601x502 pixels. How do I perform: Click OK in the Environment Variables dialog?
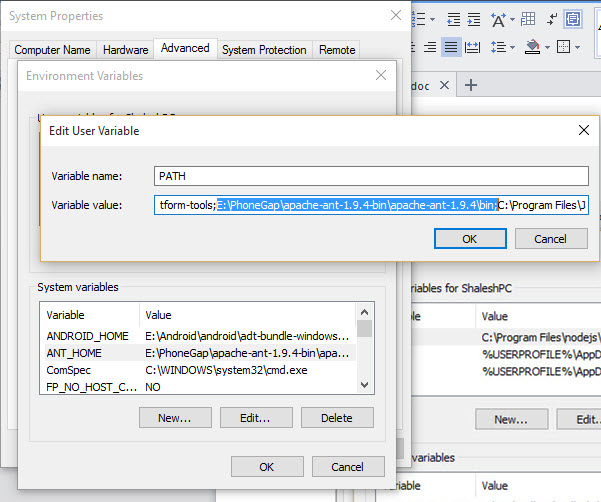pyautogui.click(x=267, y=467)
